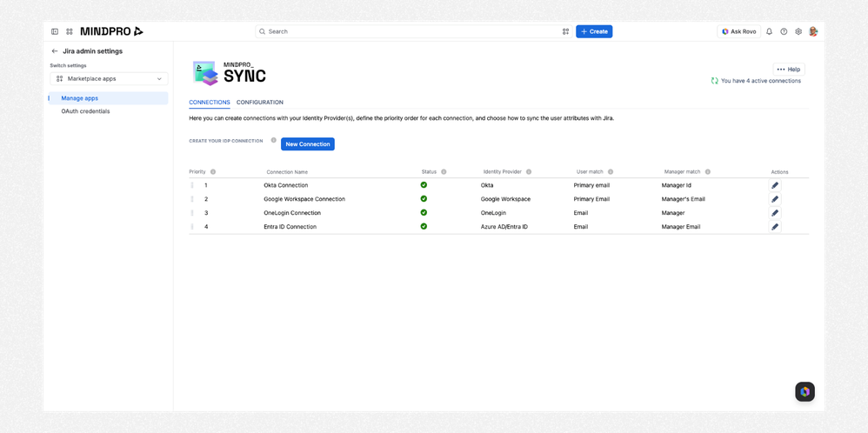Edit the Google Workspace Connection
The height and width of the screenshot is (433, 868).
775,199
